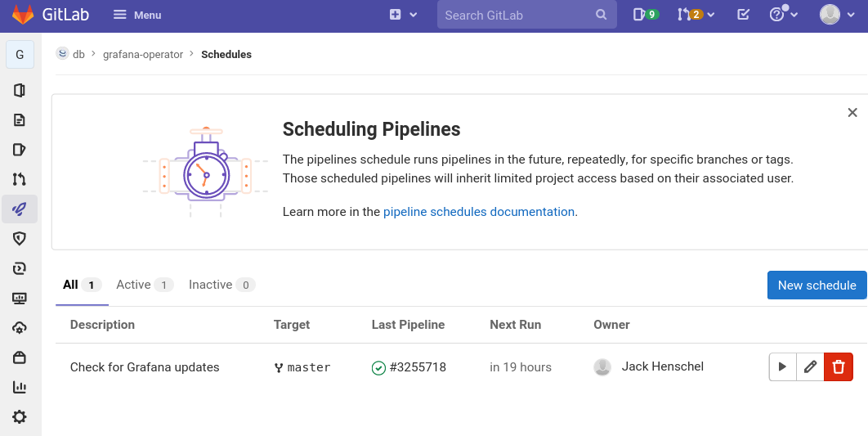The height and width of the screenshot is (436, 868).
Task: Edit the Grafana updates schedule
Action: coord(811,366)
